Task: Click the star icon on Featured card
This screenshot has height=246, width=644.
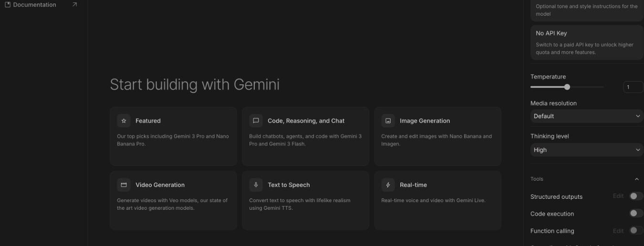Action: (x=124, y=121)
